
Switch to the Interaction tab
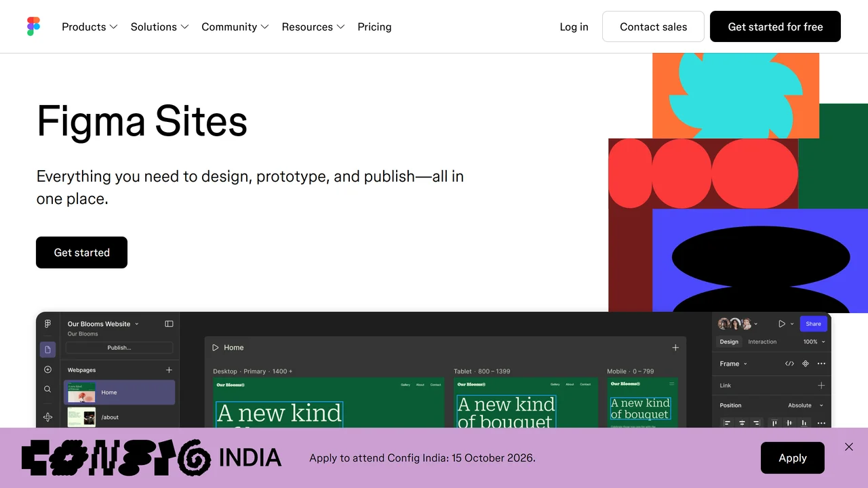[762, 342]
